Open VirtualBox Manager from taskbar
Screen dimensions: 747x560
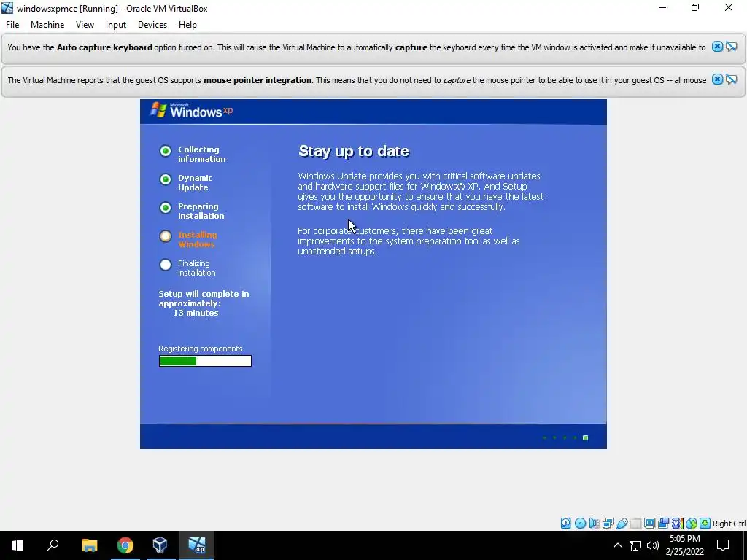coord(160,545)
